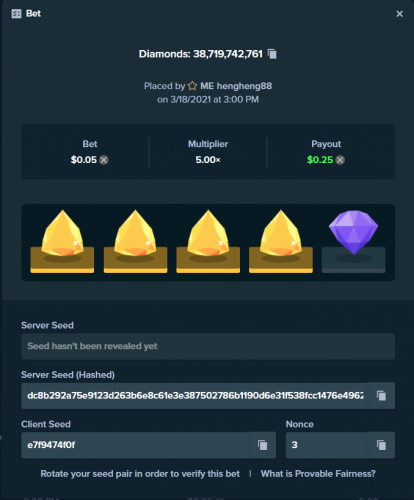The height and width of the screenshot is (500, 414).
Task: Click currency icon next to $0.05 bet
Action: [104, 160]
